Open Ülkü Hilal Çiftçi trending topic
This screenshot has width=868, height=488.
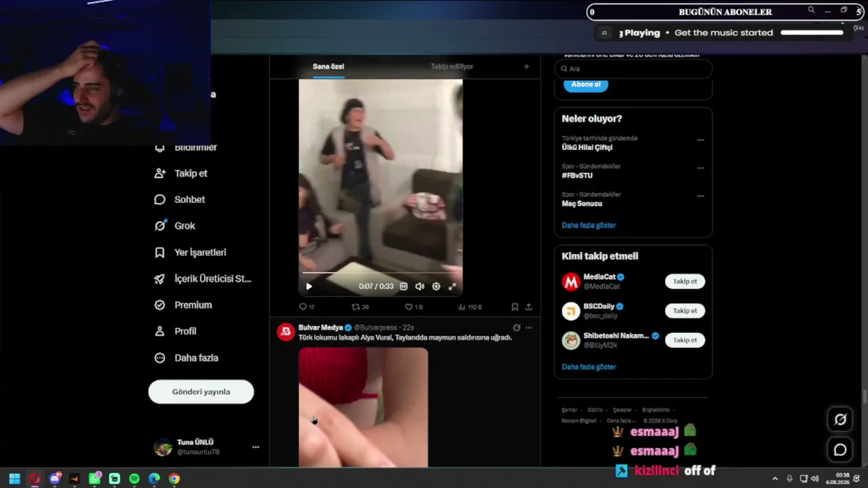coord(587,147)
